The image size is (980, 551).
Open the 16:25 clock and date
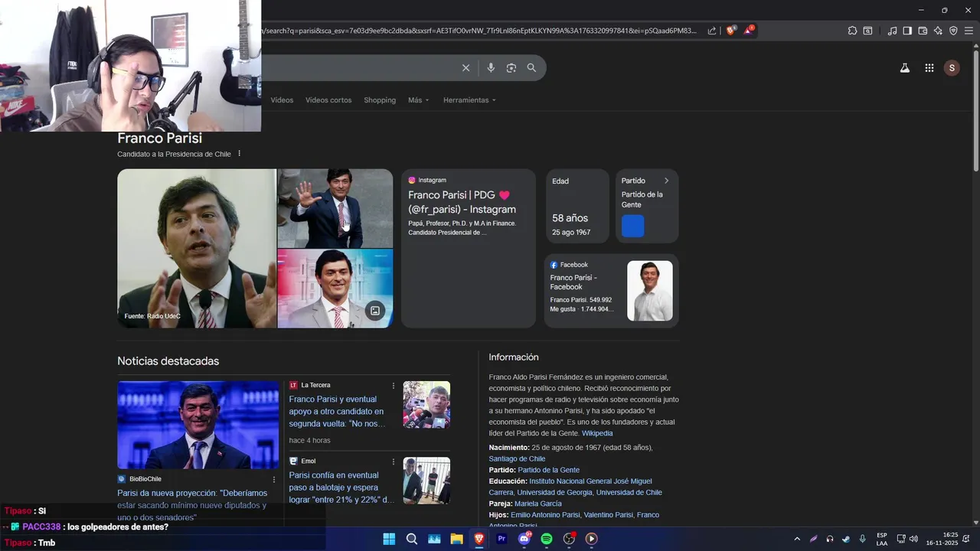[x=942, y=539]
